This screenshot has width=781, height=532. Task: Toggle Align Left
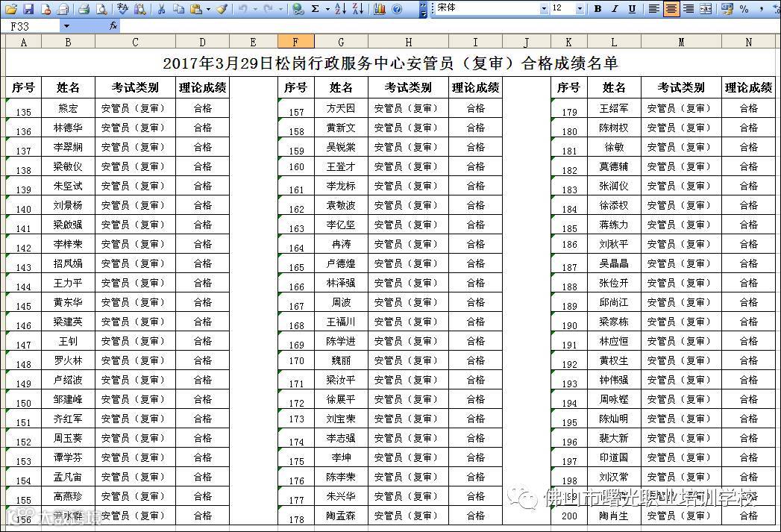[654, 8]
